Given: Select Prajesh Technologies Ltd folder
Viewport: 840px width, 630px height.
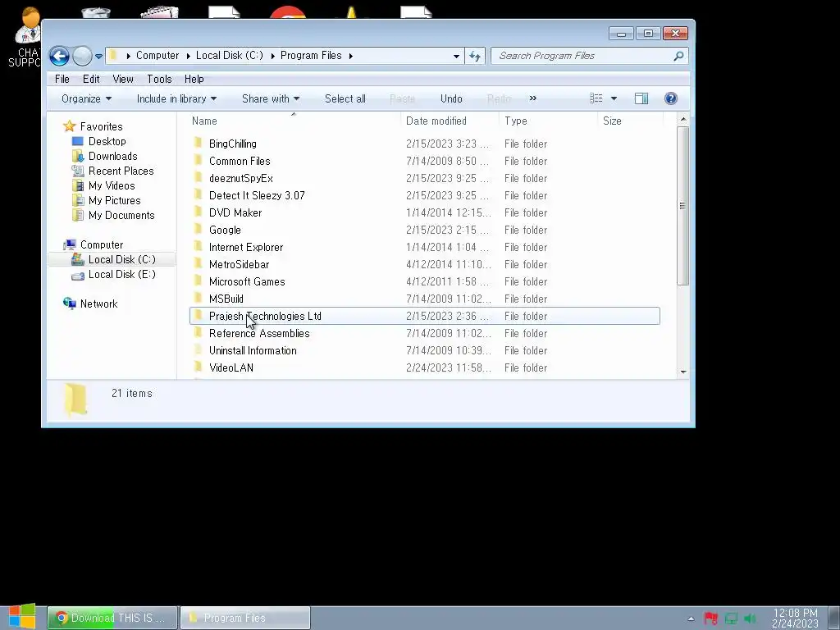Looking at the screenshot, I should pos(425,316).
